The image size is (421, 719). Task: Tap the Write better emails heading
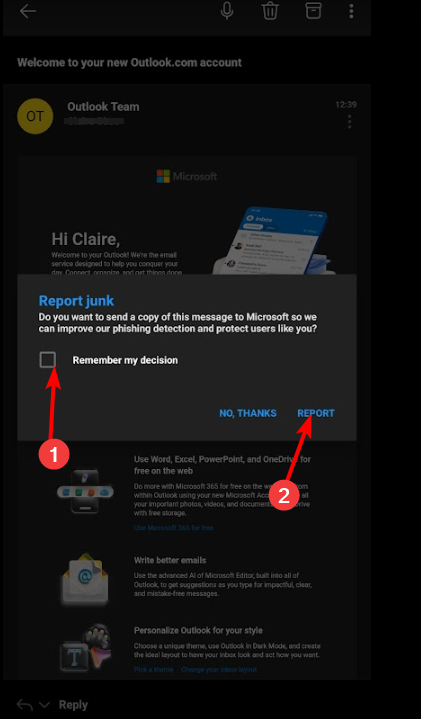pyautogui.click(x=170, y=560)
